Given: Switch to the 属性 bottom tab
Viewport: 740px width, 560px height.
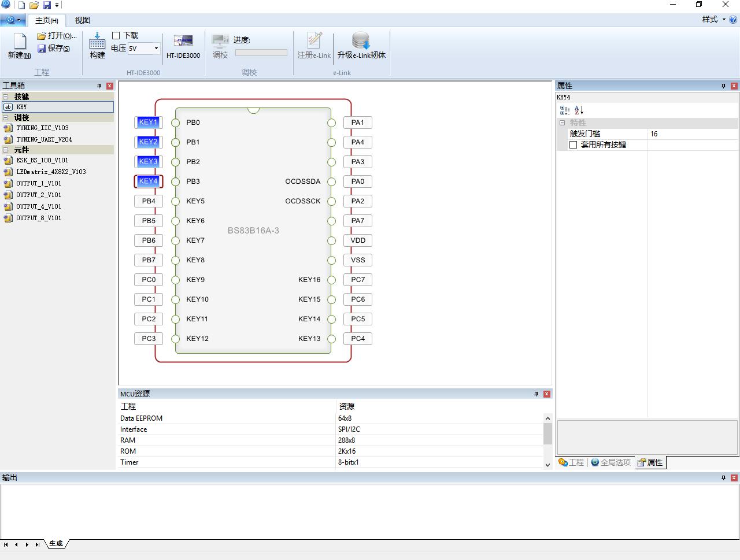Looking at the screenshot, I should click(x=650, y=462).
